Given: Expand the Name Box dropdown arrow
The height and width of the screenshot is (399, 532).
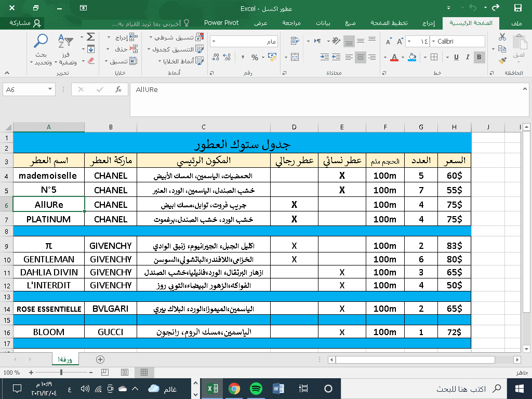Looking at the screenshot, I should click(50, 89).
